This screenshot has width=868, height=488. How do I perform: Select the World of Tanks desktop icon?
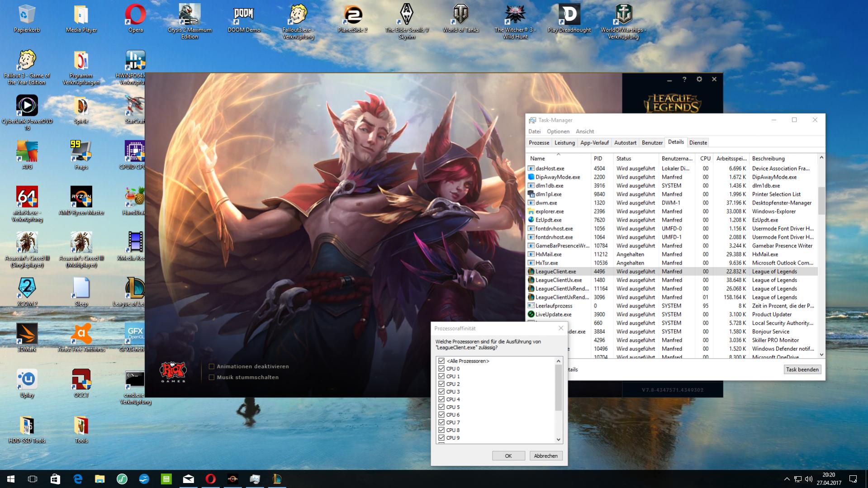tap(460, 19)
